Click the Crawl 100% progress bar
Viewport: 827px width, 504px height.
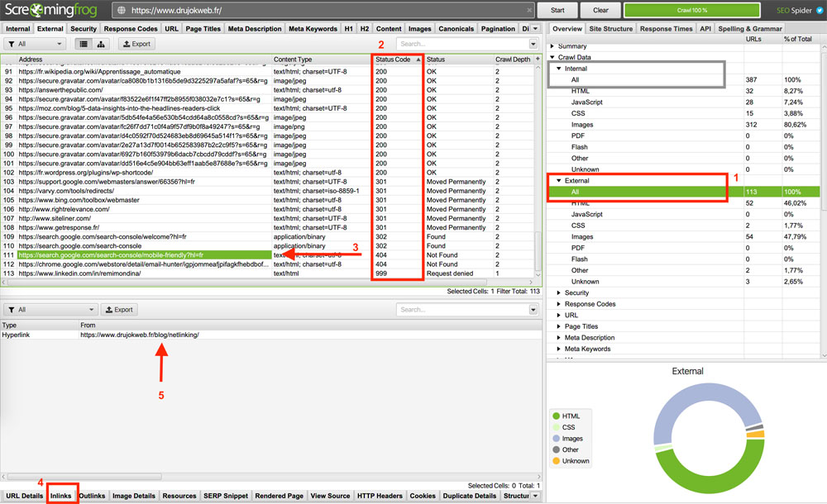pyautogui.click(x=692, y=10)
